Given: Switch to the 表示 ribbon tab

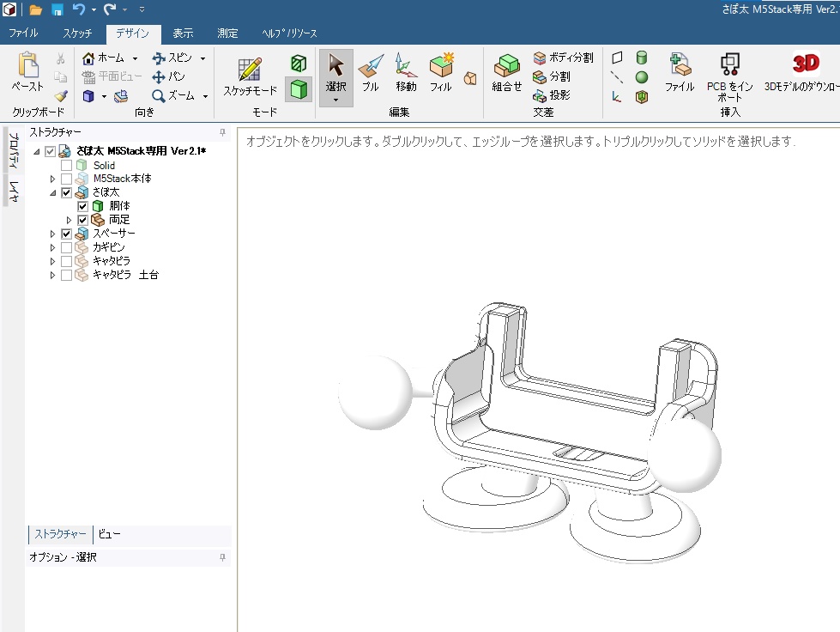Looking at the screenshot, I should [184, 32].
